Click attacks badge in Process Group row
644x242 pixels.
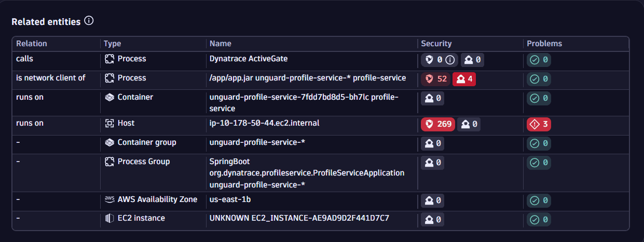433,163
